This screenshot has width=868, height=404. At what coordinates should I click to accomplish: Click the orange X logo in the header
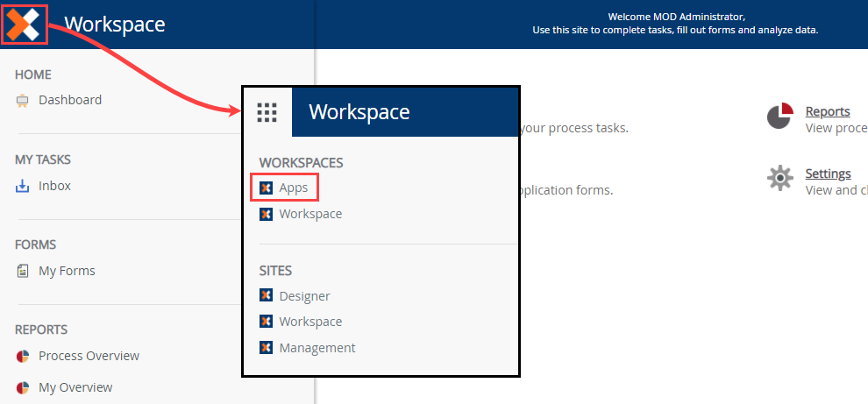point(24,25)
